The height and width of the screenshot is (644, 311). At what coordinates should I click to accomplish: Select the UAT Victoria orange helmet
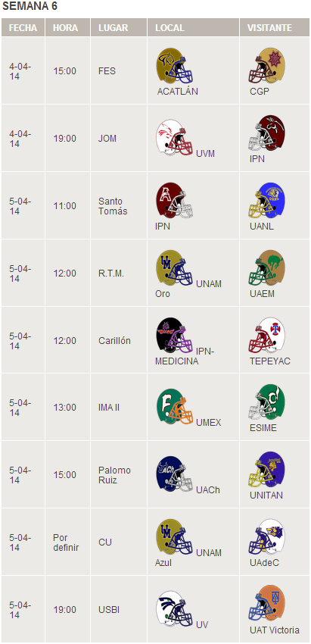tap(267, 604)
